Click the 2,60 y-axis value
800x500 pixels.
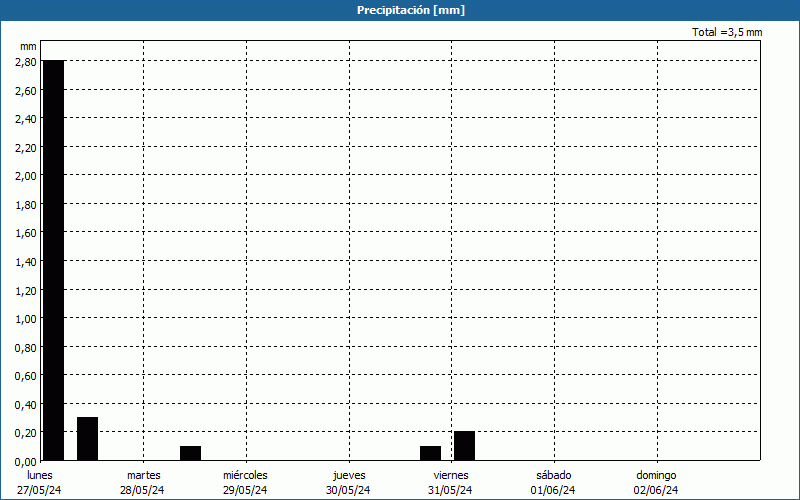pyautogui.click(x=27, y=90)
